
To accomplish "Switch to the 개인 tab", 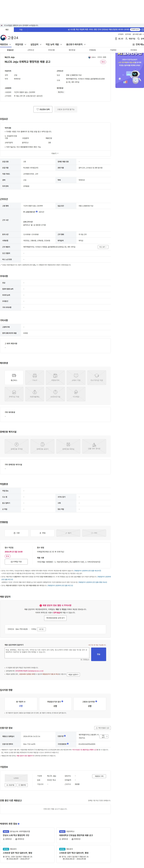I will (7, 30).
